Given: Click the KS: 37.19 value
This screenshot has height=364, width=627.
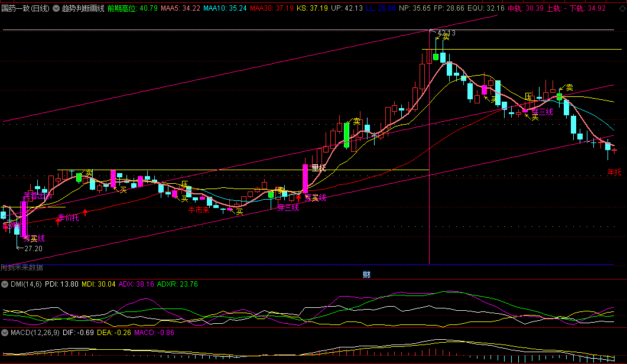Looking at the screenshot, I should 312,8.
